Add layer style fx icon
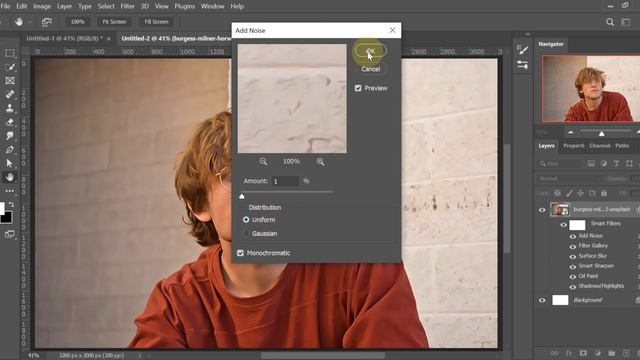Image resolution: width=640 pixels, height=360 pixels. (569, 353)
